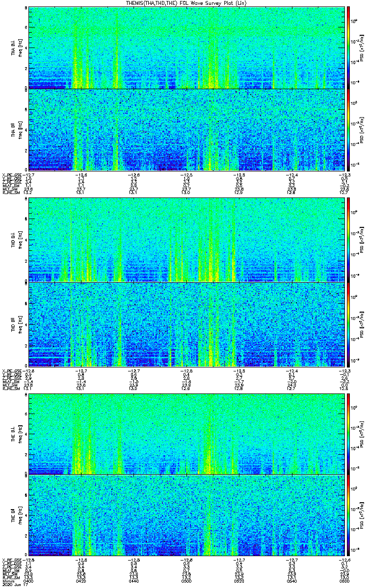Click the THA B-parallel spectrogram panel
The height and width of the screenshot is (588, 368).
pos(185,129)
